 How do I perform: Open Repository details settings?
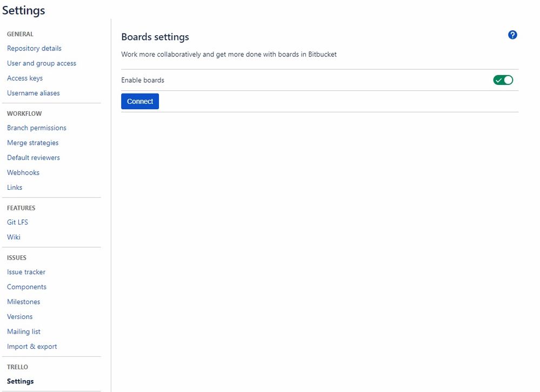point(34,49)
